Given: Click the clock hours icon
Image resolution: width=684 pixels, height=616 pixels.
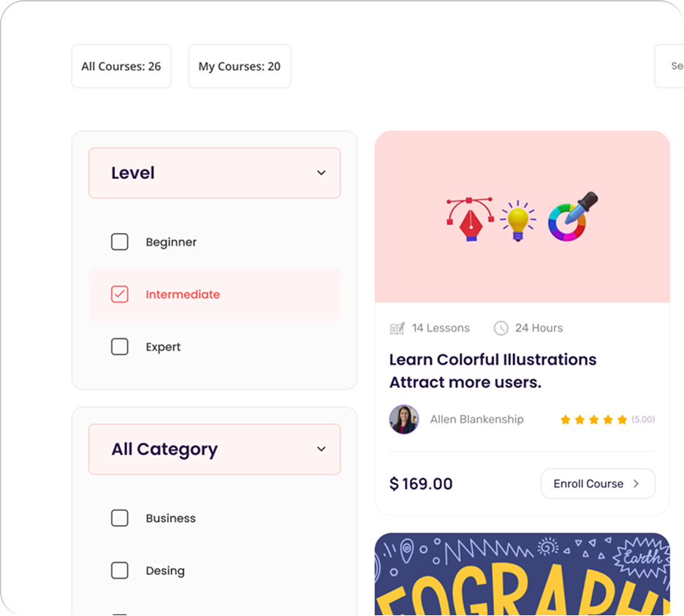Looking at the screenshot, I should tap(501, 328).
